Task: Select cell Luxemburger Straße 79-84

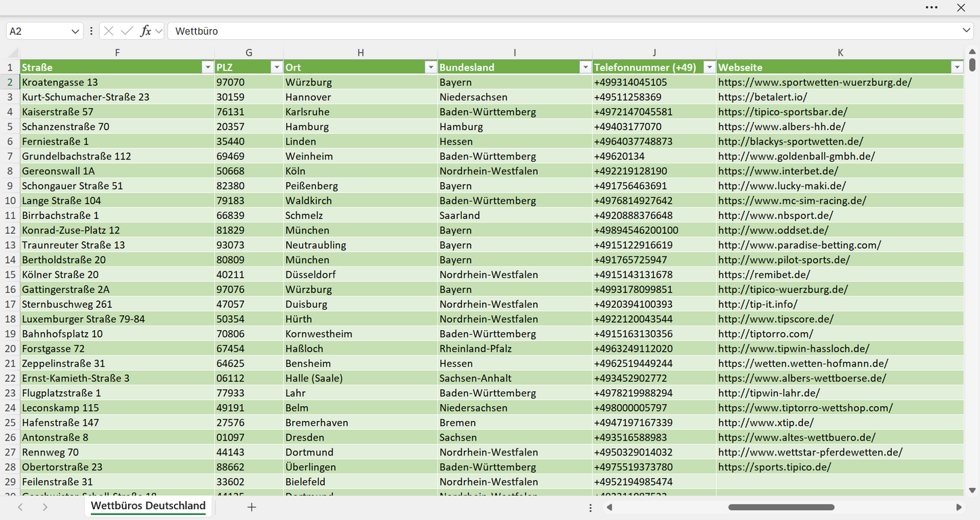Action: pyautogui.click(x=117, y=319)
